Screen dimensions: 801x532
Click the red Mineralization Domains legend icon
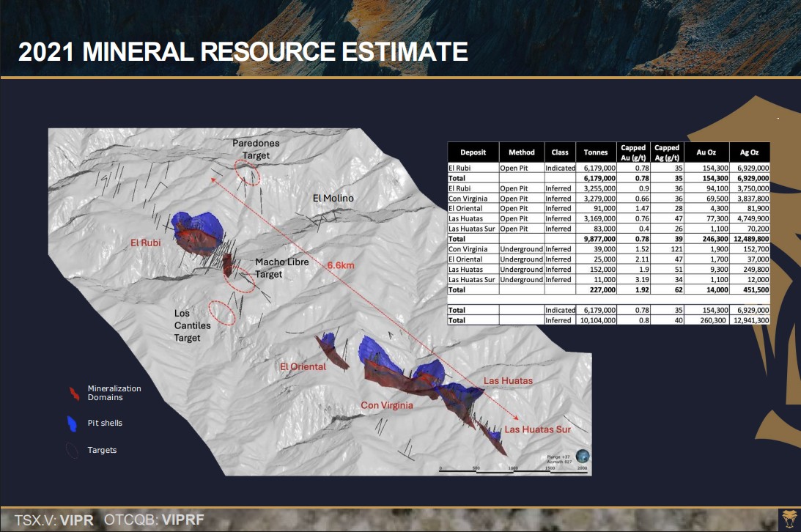73,394
